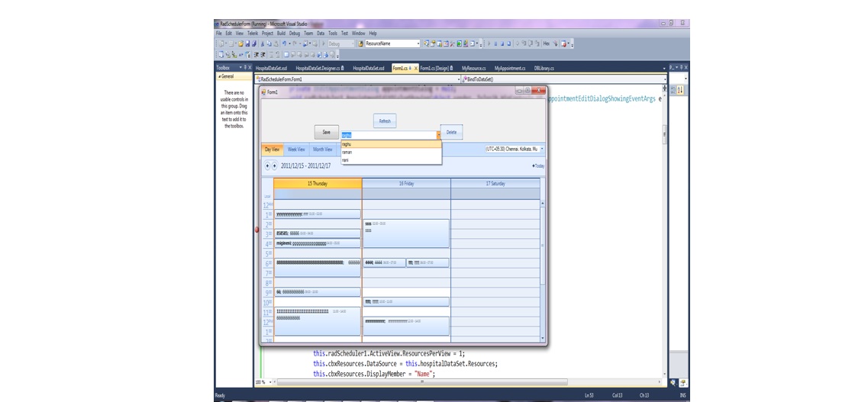Open the editor tab list dropdown arrow

[x=664, y=69]
